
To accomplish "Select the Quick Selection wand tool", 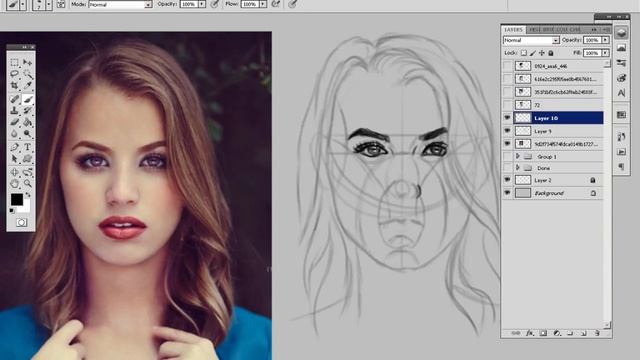I will pyautogui.click(x=27, y=74).
